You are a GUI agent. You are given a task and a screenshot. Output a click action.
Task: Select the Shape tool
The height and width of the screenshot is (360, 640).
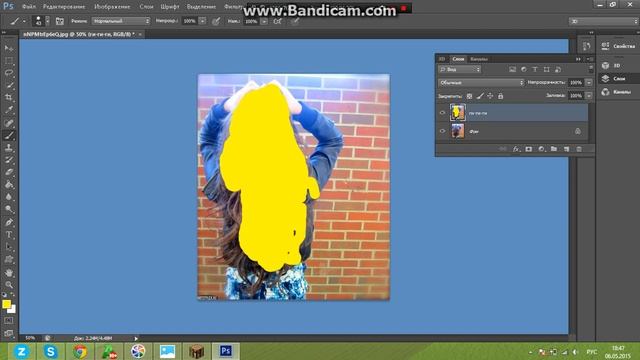click(x=9, y=259)
